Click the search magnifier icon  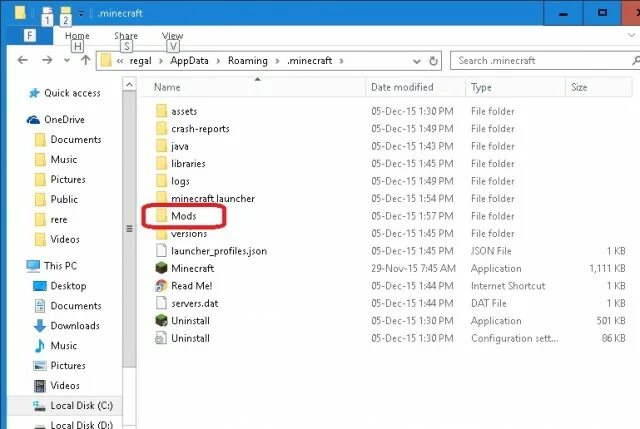[636, 61]
